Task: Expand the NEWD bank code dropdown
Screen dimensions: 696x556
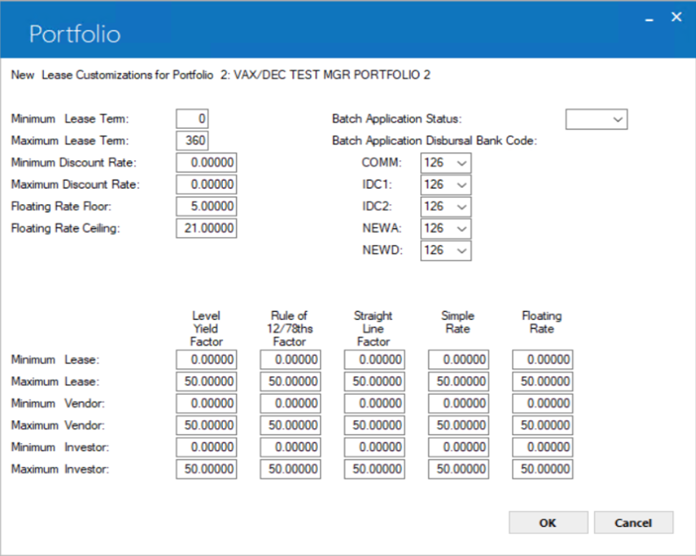Action: [446, 251]
